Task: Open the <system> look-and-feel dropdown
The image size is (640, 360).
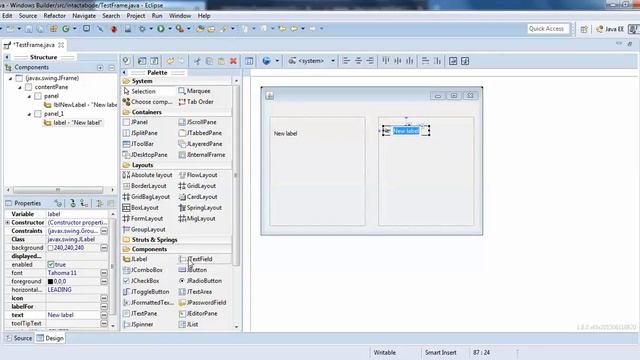Action: coord(312,61)
